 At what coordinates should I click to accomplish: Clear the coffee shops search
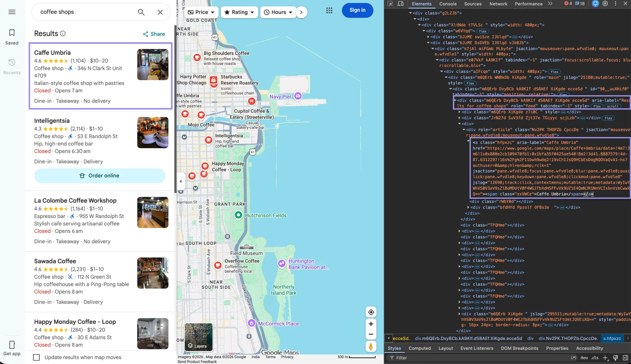tap(160, 12)
